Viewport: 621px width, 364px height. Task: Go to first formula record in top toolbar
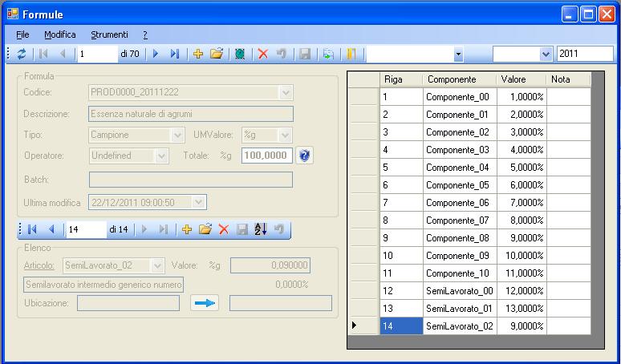43,54
